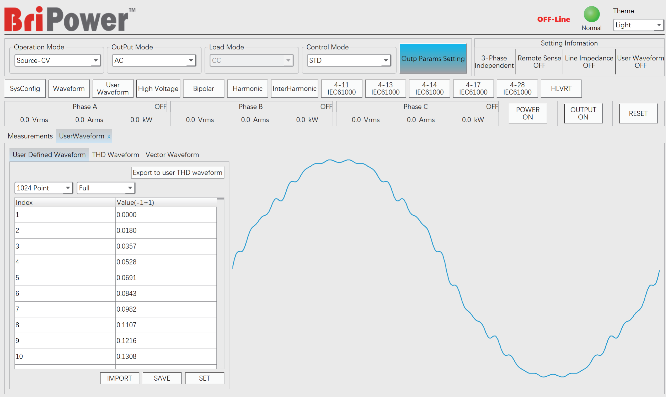This screenshot has height=397, width=666.
Task: Click the Phase C OFF status
Action: [492, 107]
